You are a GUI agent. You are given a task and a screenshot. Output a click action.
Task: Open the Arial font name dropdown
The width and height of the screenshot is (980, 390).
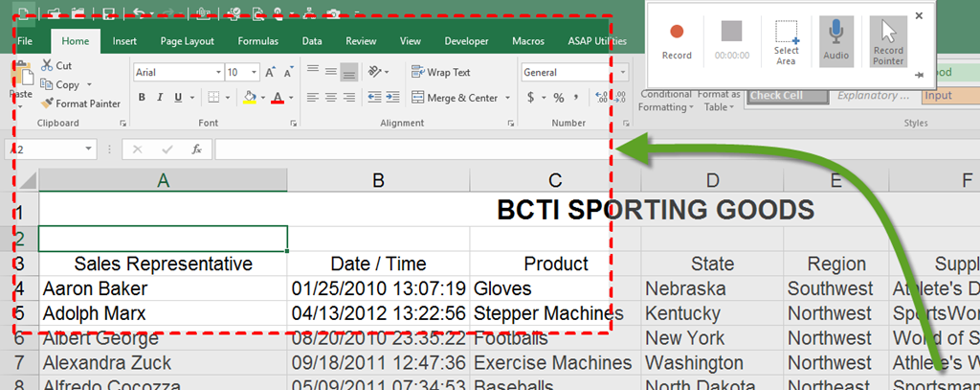pyautogui.click(x=217, y=72)
